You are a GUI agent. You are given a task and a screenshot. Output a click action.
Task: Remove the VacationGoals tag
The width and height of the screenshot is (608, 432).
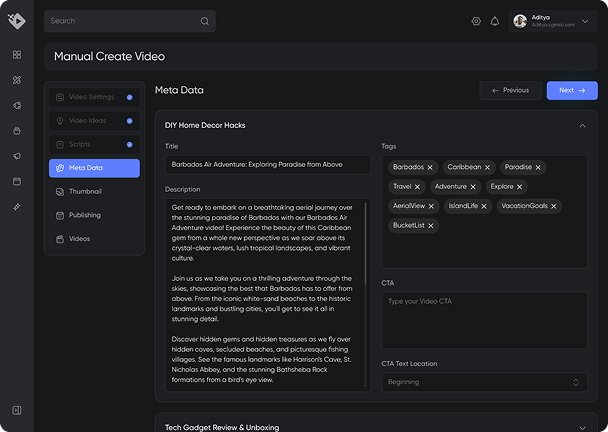click(x=555, y=206)
